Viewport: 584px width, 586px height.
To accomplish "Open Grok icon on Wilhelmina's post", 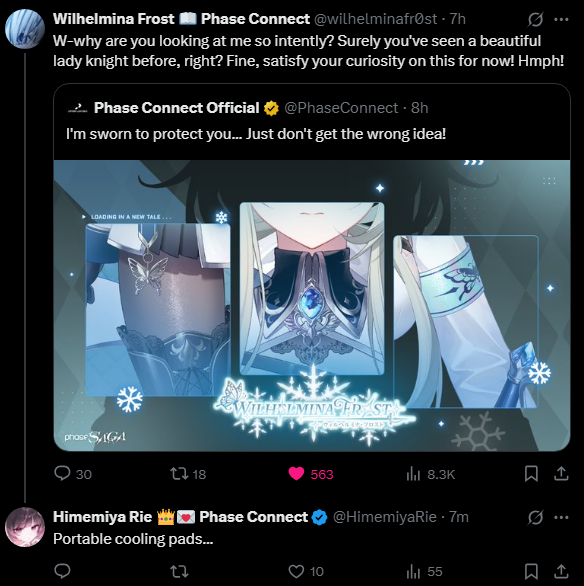I will [x=535, y=19].
